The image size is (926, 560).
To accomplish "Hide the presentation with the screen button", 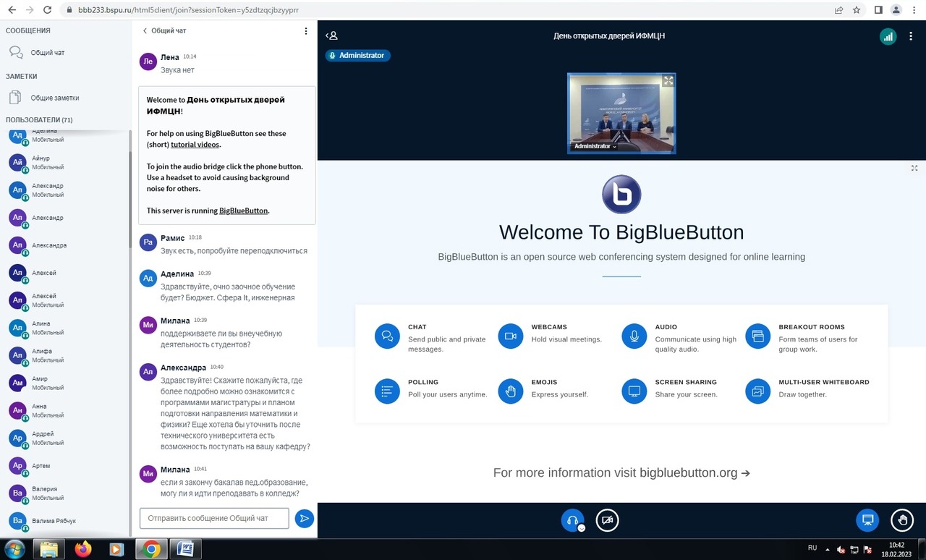I will coord(867,520).
